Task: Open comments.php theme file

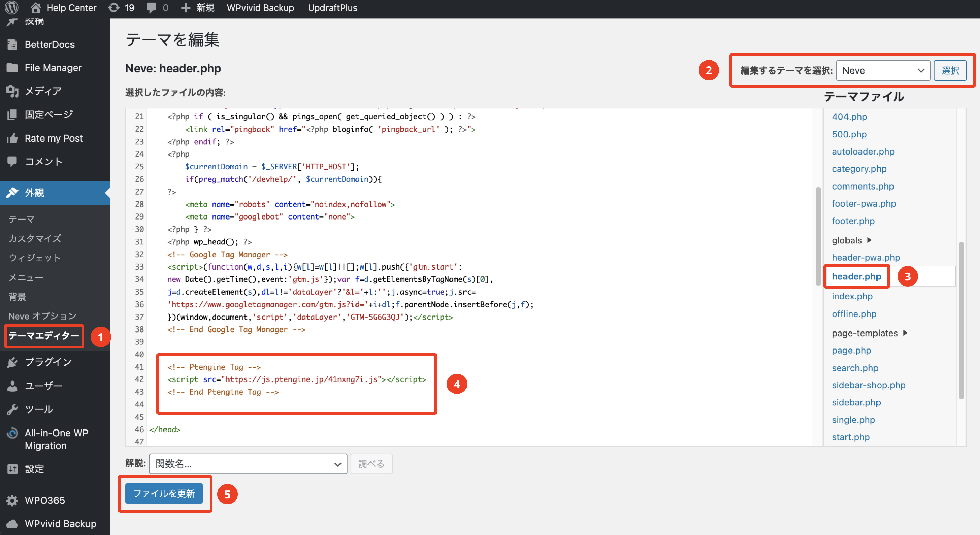Action: pyautogui.click(x=863, y=186)
